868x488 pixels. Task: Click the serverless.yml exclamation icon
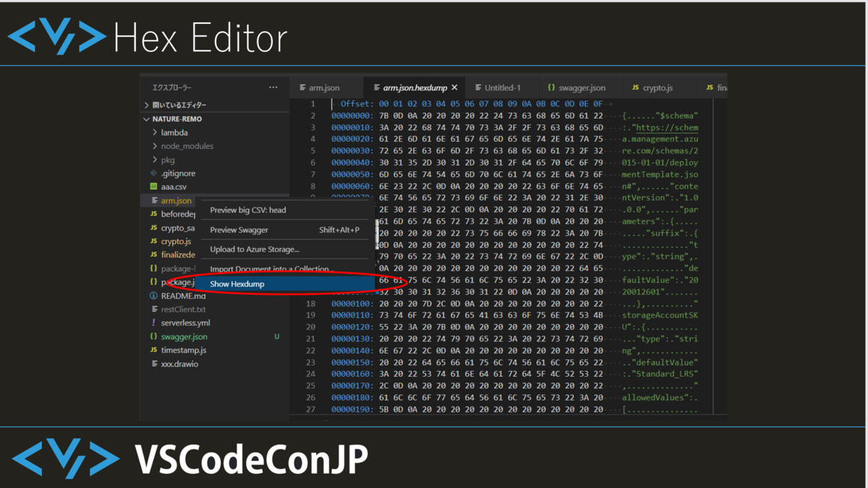[153, 323]
